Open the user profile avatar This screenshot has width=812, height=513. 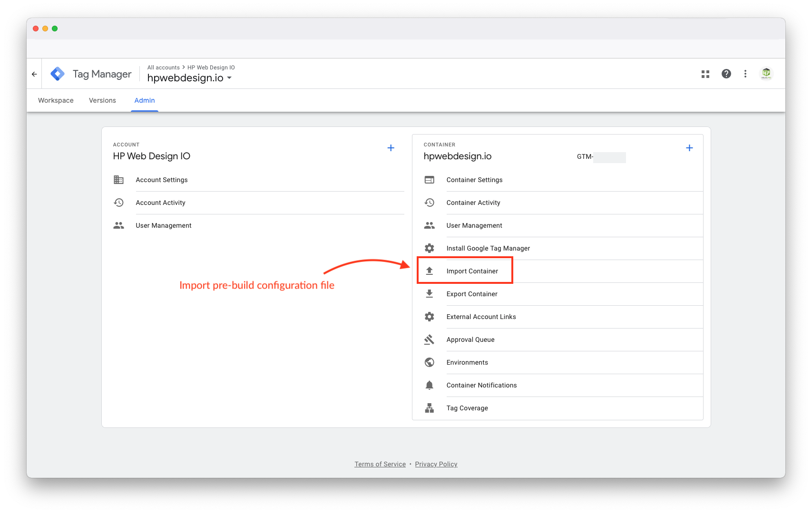pos(766,74)
